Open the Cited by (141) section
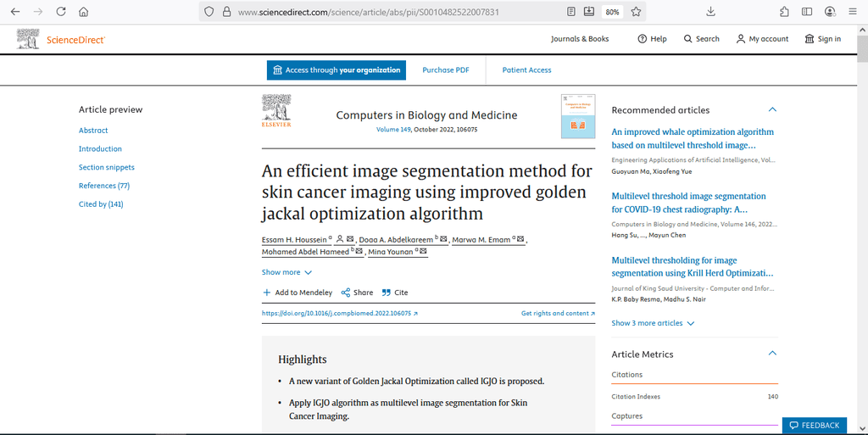Viewport: 868px width, 435px height. pyautogui.click(x=101, y=204)
